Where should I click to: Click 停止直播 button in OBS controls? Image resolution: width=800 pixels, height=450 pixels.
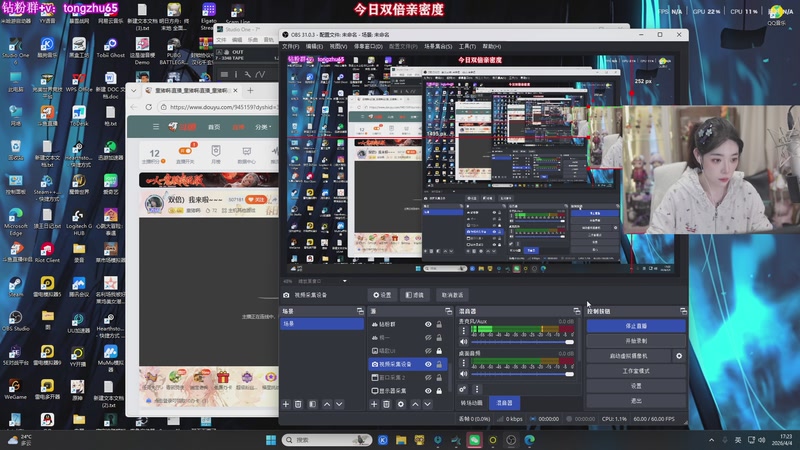[x=636, y=326]
